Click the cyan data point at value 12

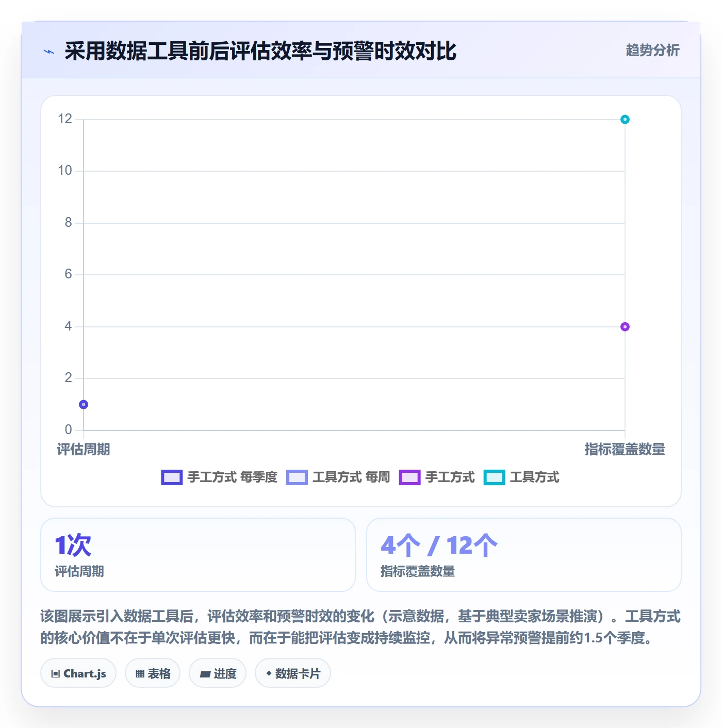[625, 120]
